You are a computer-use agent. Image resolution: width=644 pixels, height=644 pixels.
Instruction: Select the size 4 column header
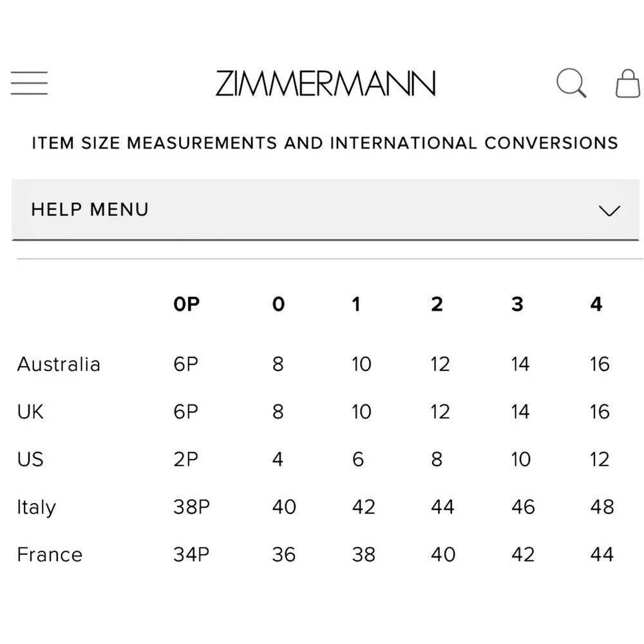click(x=596, y=305)
